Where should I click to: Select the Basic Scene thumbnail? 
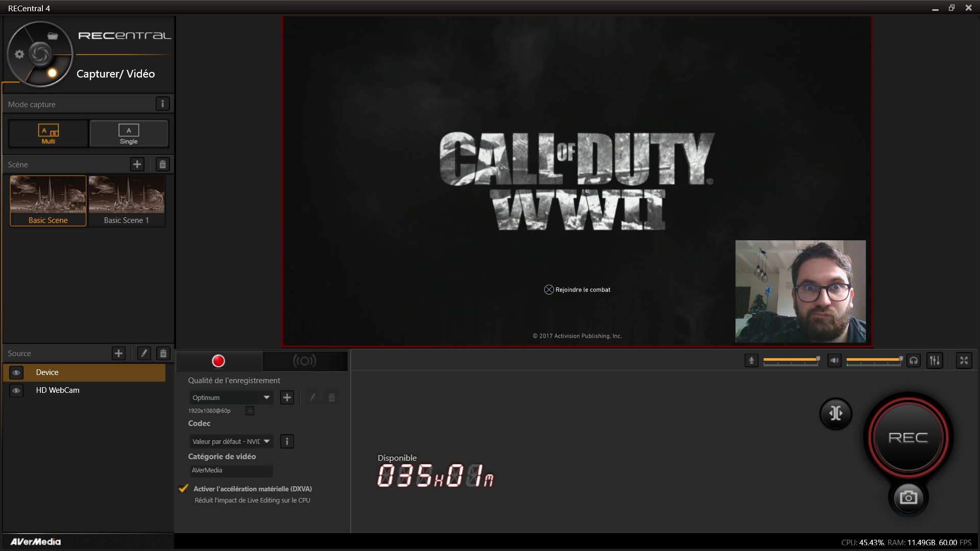(48, 201)
